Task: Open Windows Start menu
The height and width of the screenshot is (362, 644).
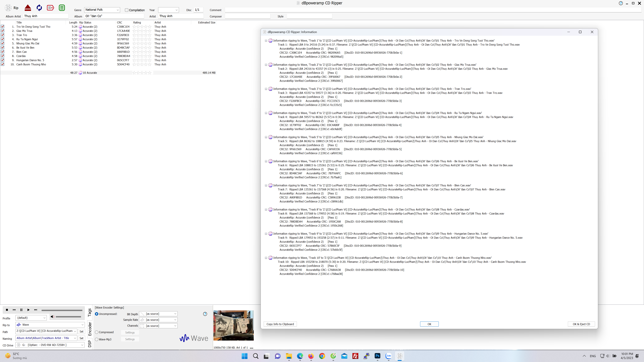Action: coord(245,356)
